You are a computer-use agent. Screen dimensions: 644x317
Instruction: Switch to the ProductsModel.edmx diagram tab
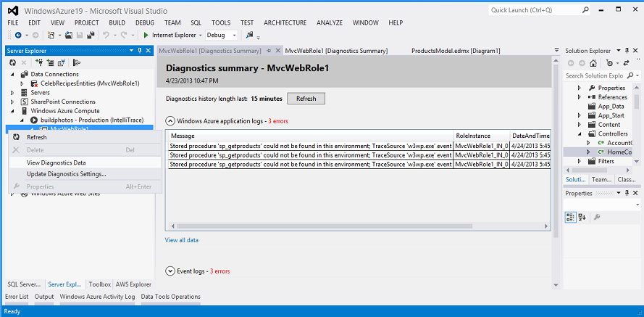coord(456,51)
